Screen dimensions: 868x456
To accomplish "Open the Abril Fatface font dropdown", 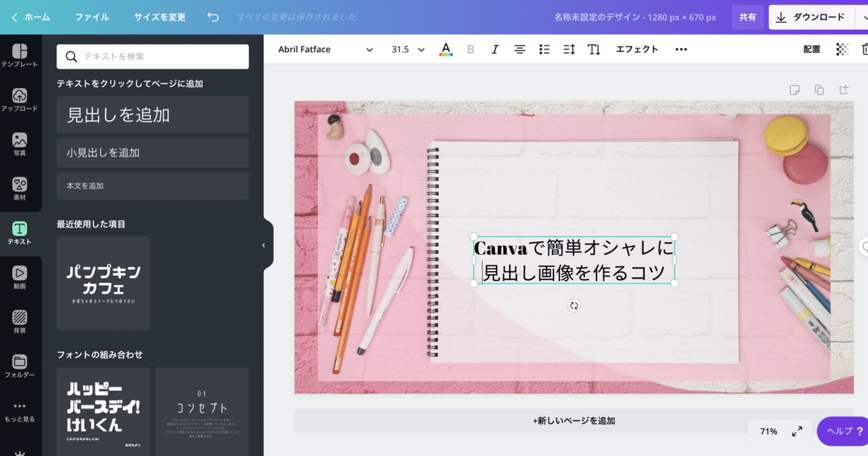I will click(x=325, y=49).
